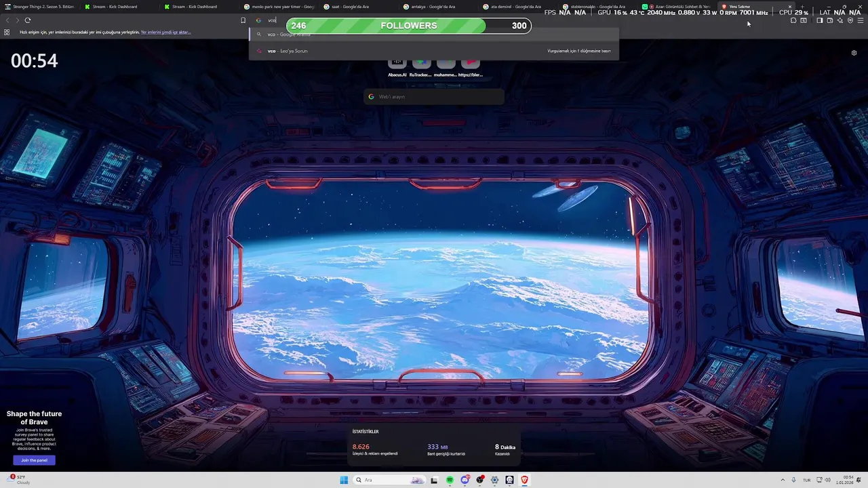Switch to Stranger Things 2. Sezon tab

(39, 7)
